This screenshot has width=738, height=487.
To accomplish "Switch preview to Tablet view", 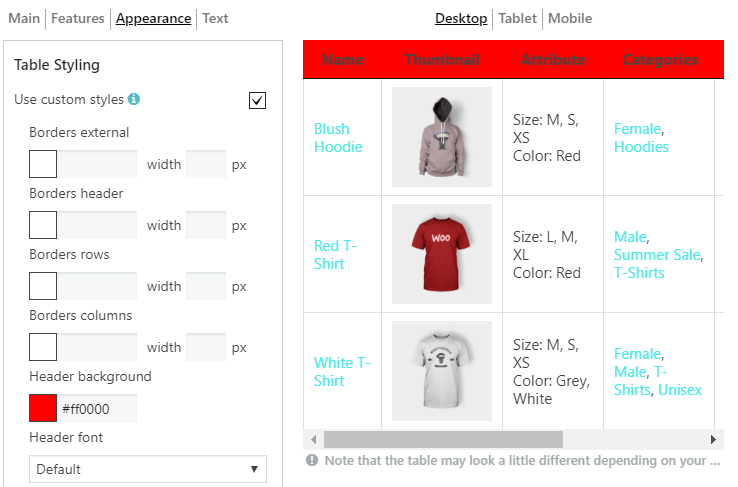I will click(x=517, y=18).
